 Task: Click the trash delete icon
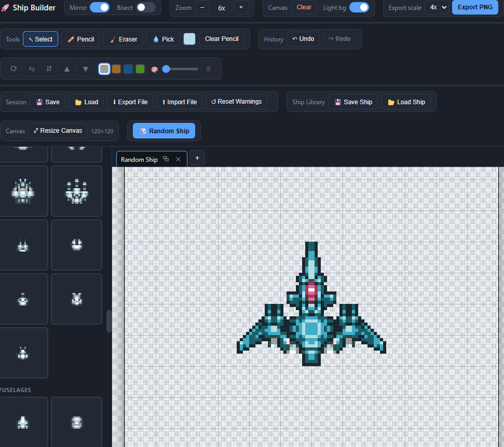208,69
